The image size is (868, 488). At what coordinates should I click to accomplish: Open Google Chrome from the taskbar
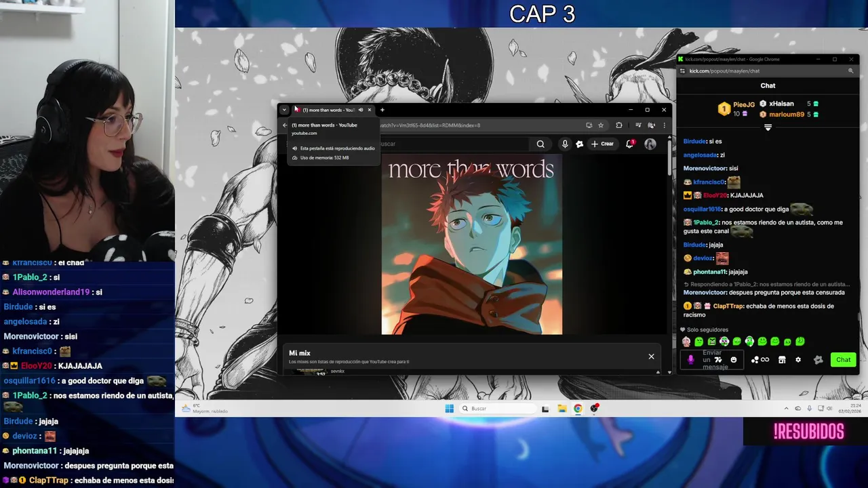coord(578,409)
